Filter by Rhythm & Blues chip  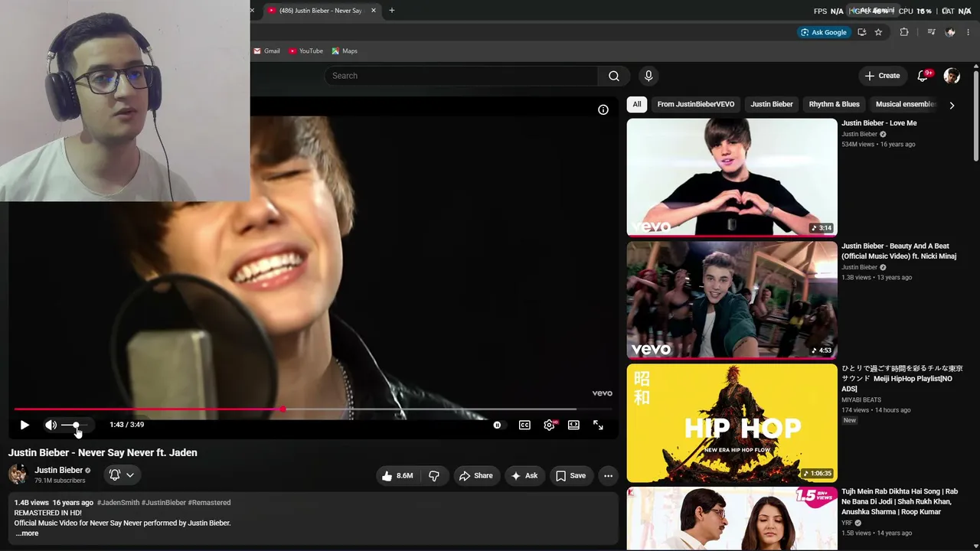(834, 104)
